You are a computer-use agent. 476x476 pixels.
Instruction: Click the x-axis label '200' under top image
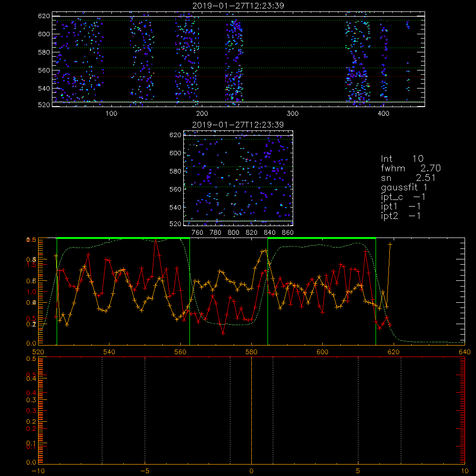tap(202, 114)
